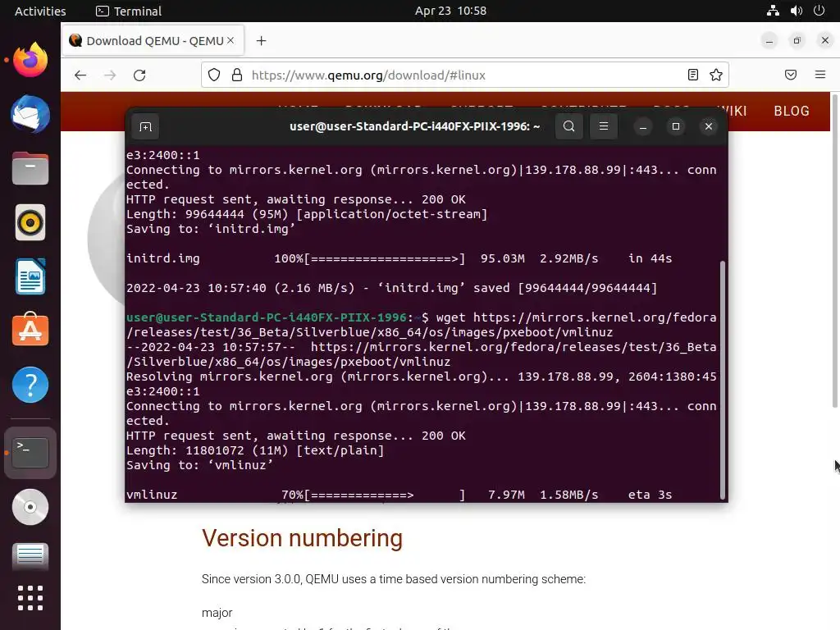Click the Version numbering heading
The height and width of the screenshot is (630, 840).
[302, 538]
